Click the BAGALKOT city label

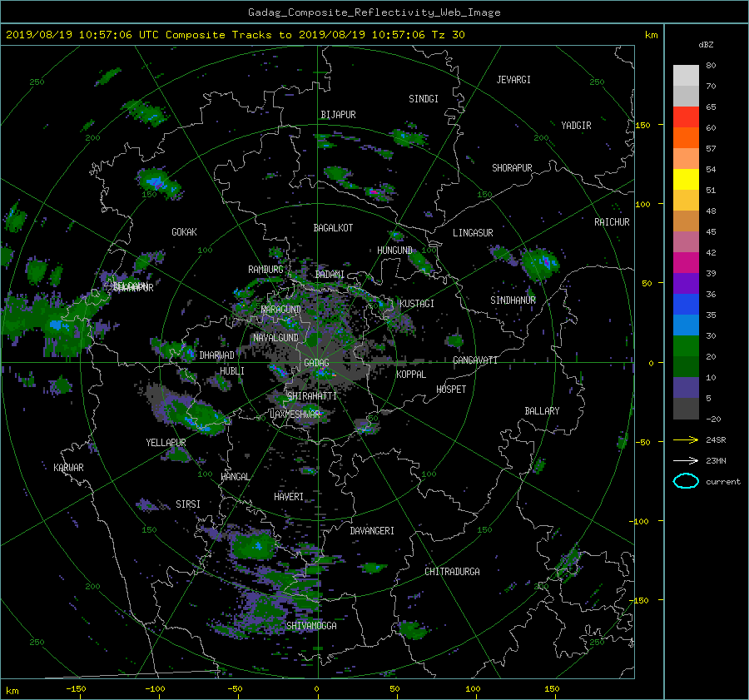333,228
